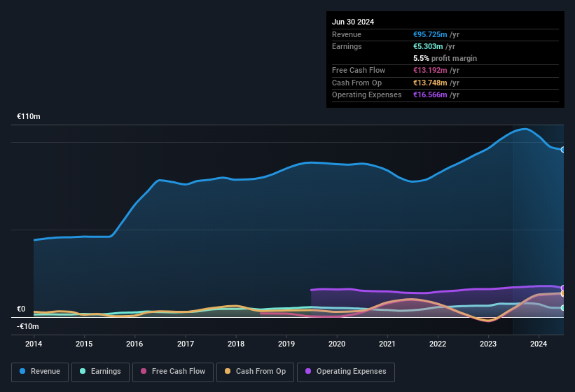The height and width of the screenshot is (392, 575).
Task: Toggle the Operating Expenses legend button
Action: click(x=345, y=372)
